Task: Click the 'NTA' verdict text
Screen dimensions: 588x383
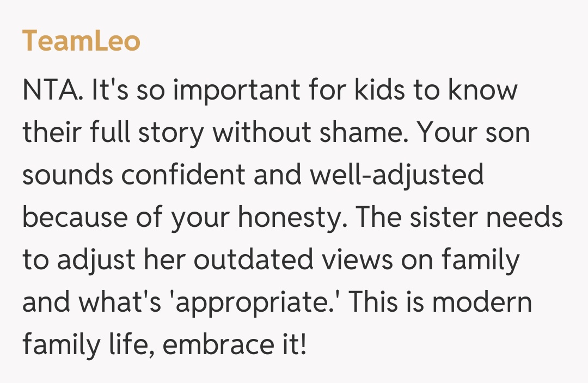Action: (50, 90)
